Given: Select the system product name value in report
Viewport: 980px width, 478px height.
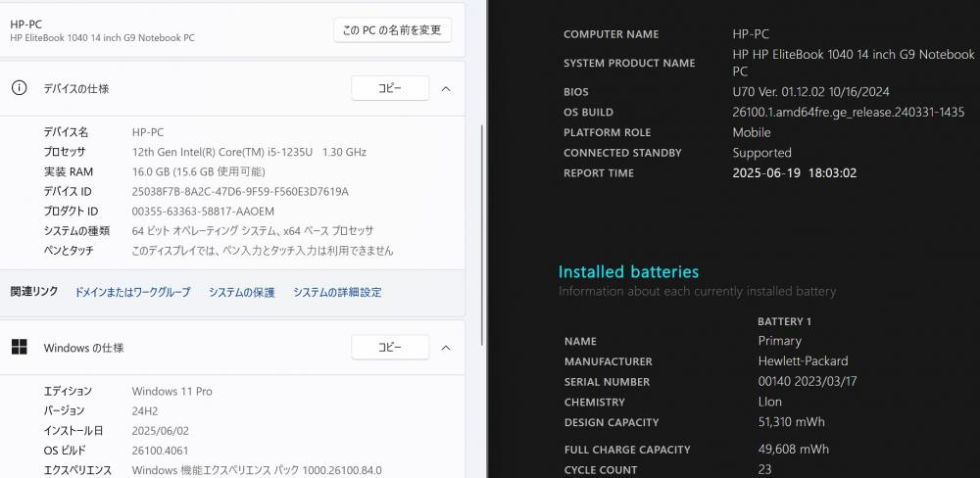Looking at the screenshot, I should pos(854,63).
